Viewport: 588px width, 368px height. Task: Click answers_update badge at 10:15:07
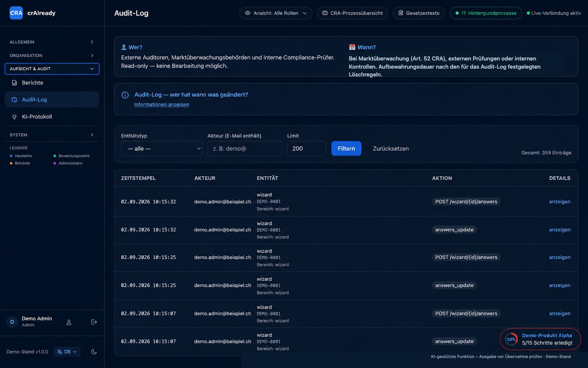[454, 341]
